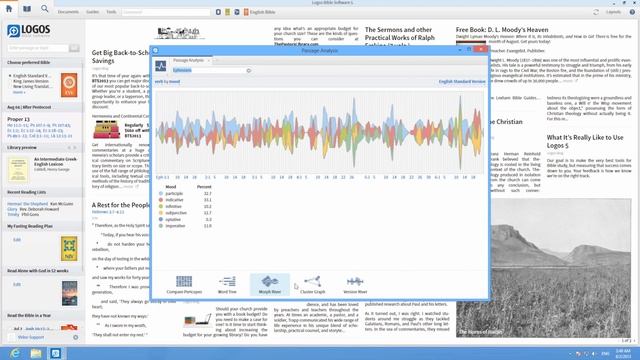Expand more preferred Bibles link
640x360 pixels.
point(19,92)
